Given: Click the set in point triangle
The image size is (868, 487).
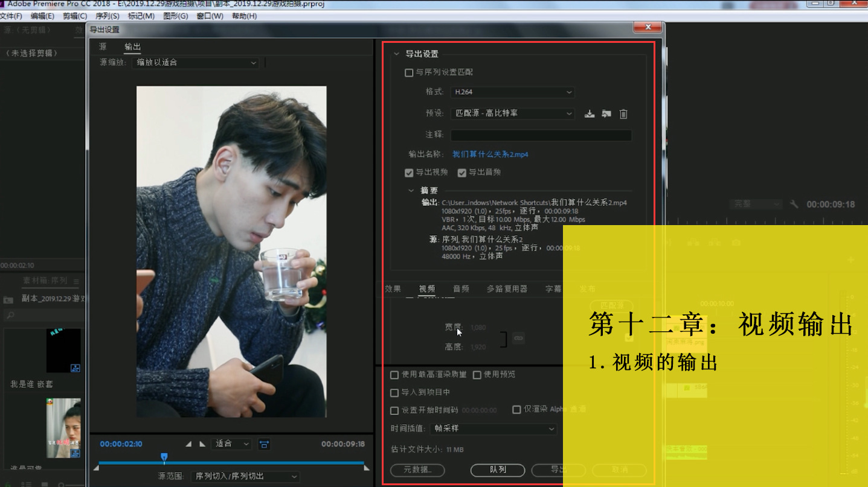Looking at the screenshot, I should tap(188, 444).
